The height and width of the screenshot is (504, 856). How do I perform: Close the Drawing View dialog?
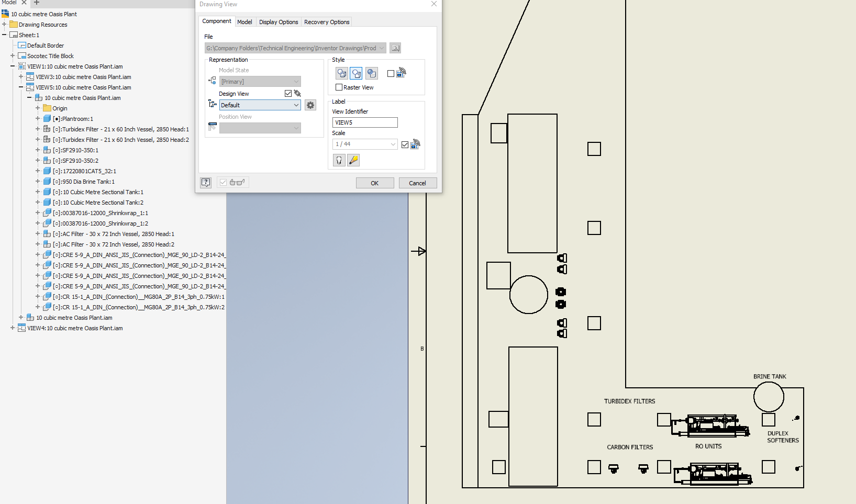433,4
